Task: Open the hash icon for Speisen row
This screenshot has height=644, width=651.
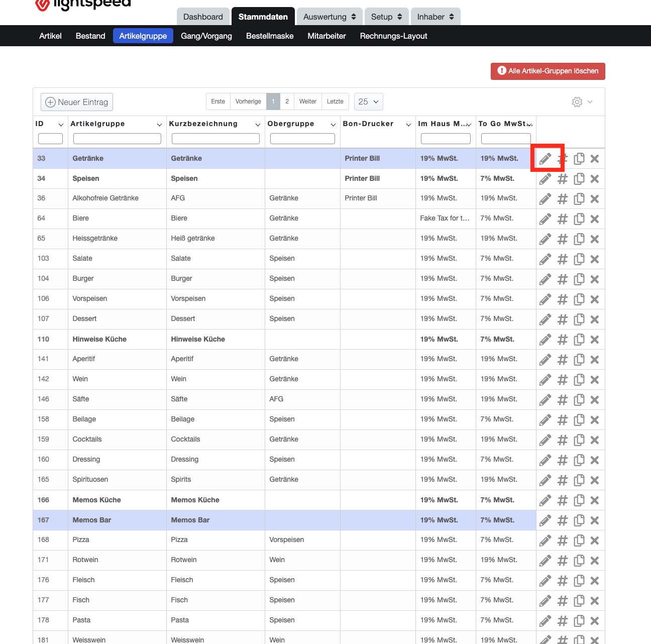Action: [563, 179]
